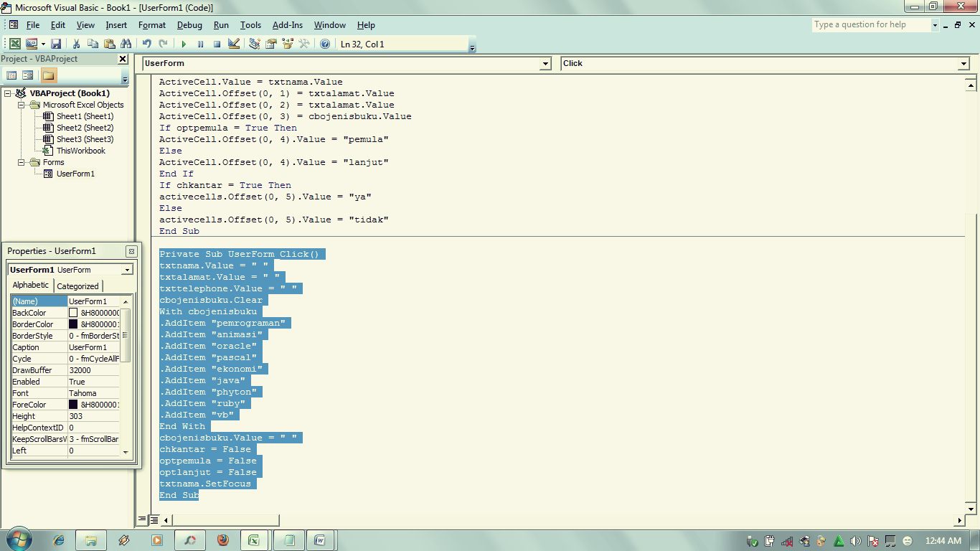
Task: Open the Help menu
Action: click(366, 24)
